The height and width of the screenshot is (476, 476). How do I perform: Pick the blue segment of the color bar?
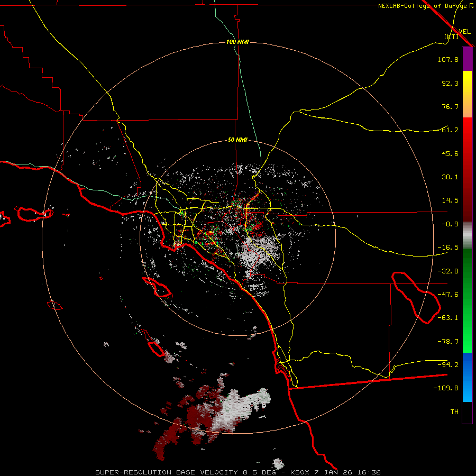coord(467,377)
